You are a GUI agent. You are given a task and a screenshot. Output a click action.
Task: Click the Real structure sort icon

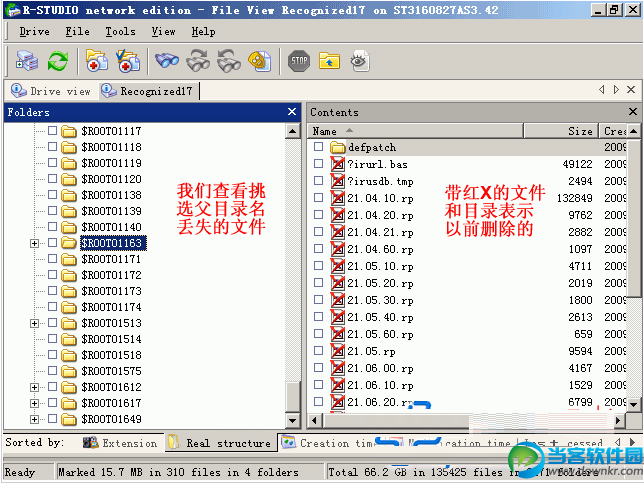(x=174, y=442)
